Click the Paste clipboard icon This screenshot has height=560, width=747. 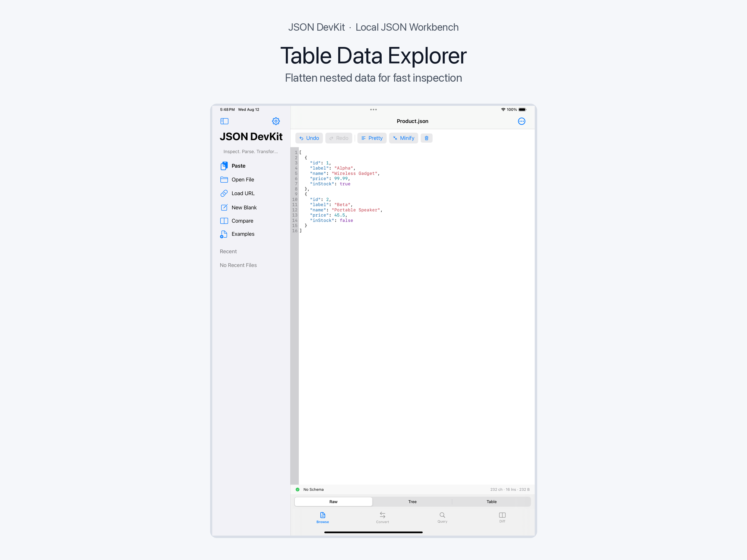coord(224,166)
